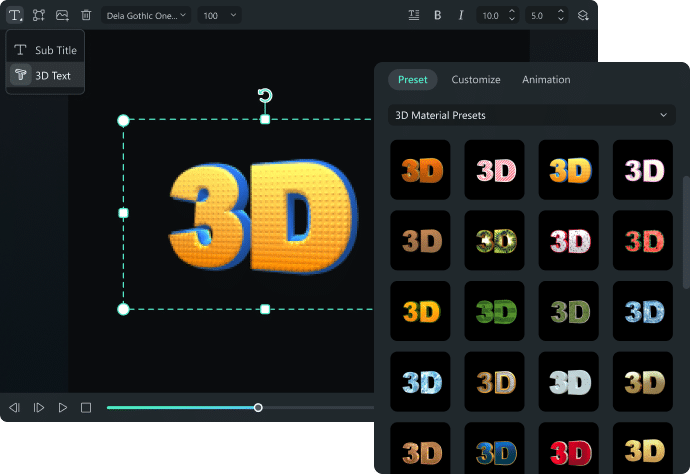Click the transform bounding box tool icon

point(39,15)
